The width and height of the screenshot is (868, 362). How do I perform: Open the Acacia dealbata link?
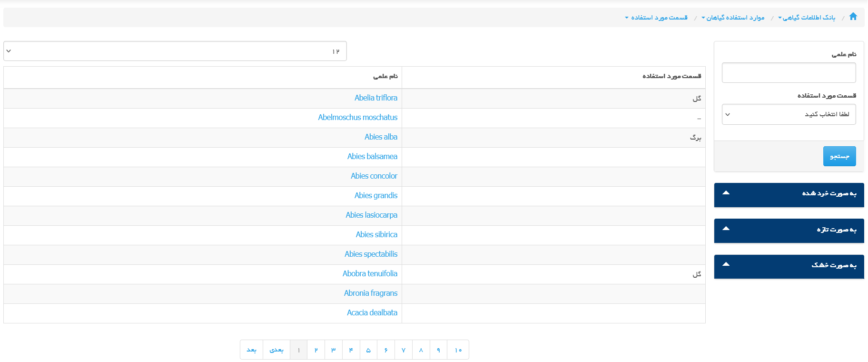click(x=372, y=313)
